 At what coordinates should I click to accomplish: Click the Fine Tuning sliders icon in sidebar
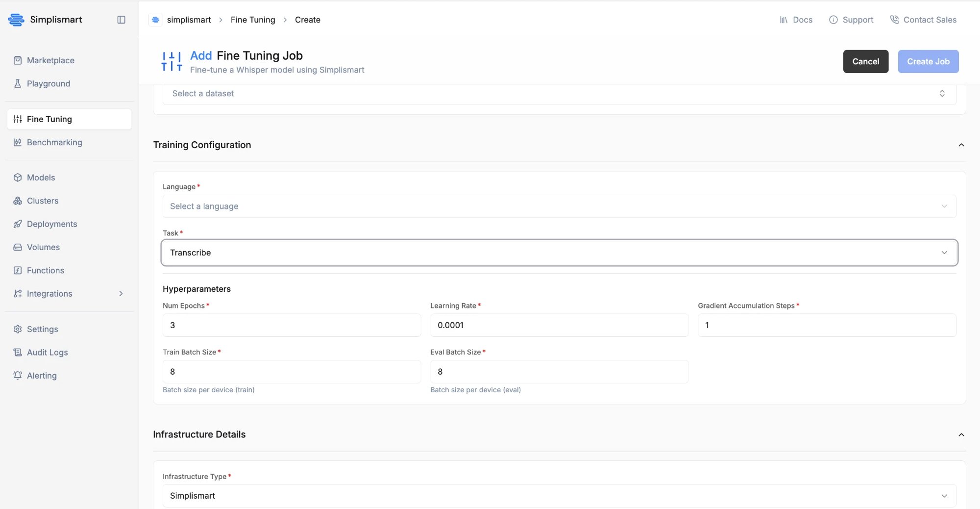click(18, 119)
